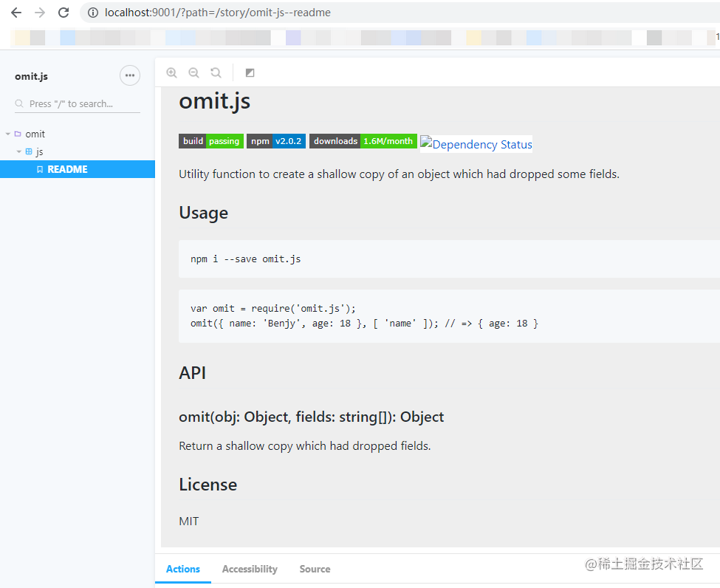Switch to the Accessibility tab
The height and width of the screenshot is (588, 720).
[x=250, y=569]
